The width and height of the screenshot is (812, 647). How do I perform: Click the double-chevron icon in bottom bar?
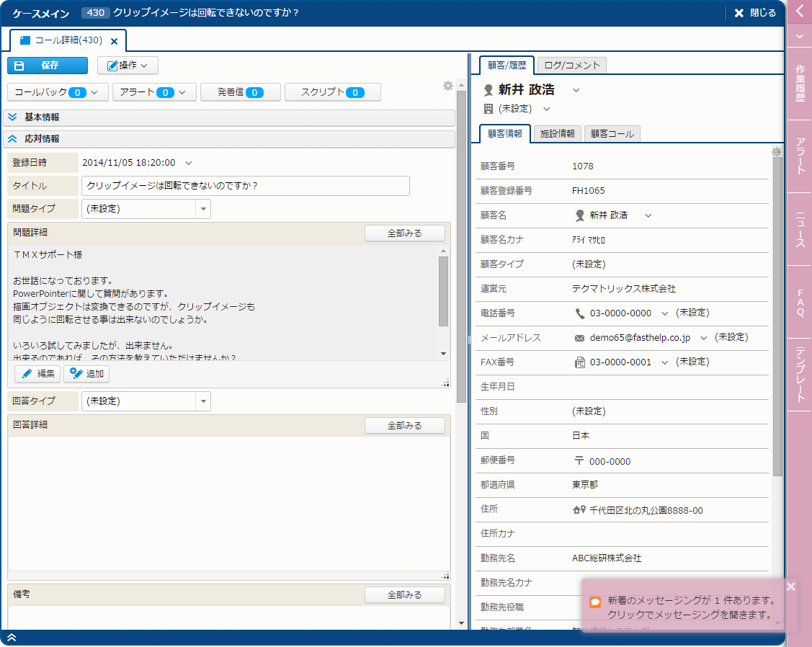pos(12,638)
